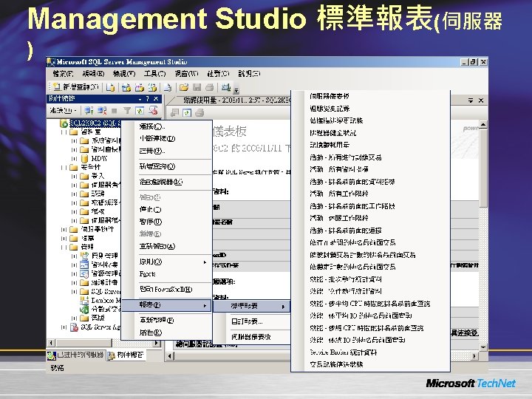Click the Save floppy disk toolbar icon

pyautogui.click(x=197, y=87)
